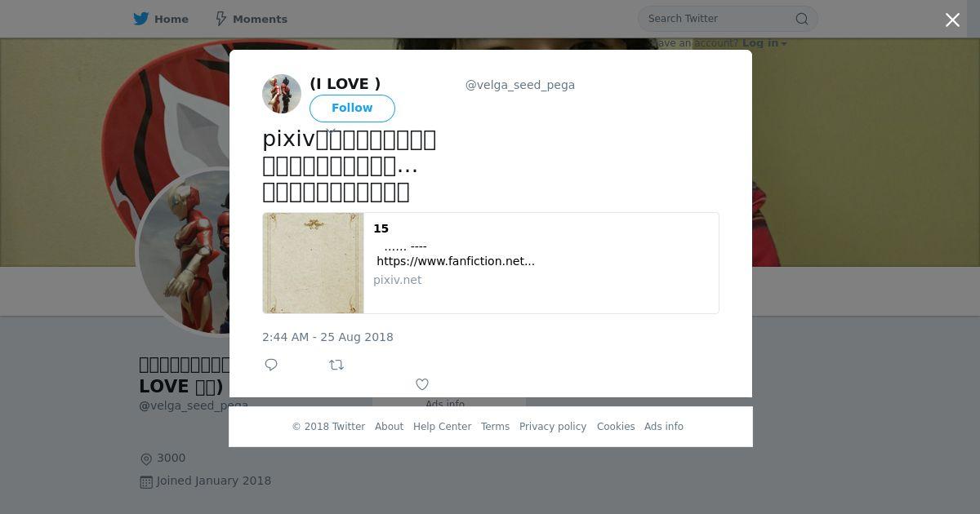The height and width of the screenshot is (514, 980).
Task: Go to Home in top navigation
Action: coord(161,19)
